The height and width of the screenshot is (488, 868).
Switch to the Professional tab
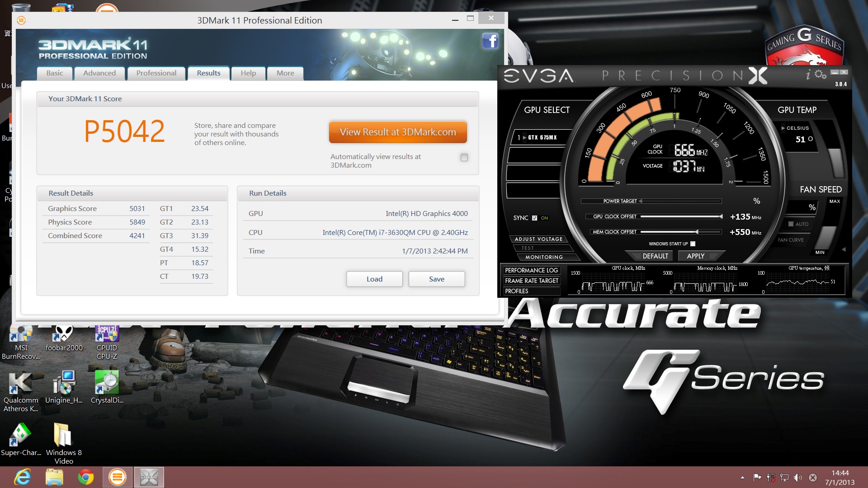pyautogui.click(x=156, y=73)
